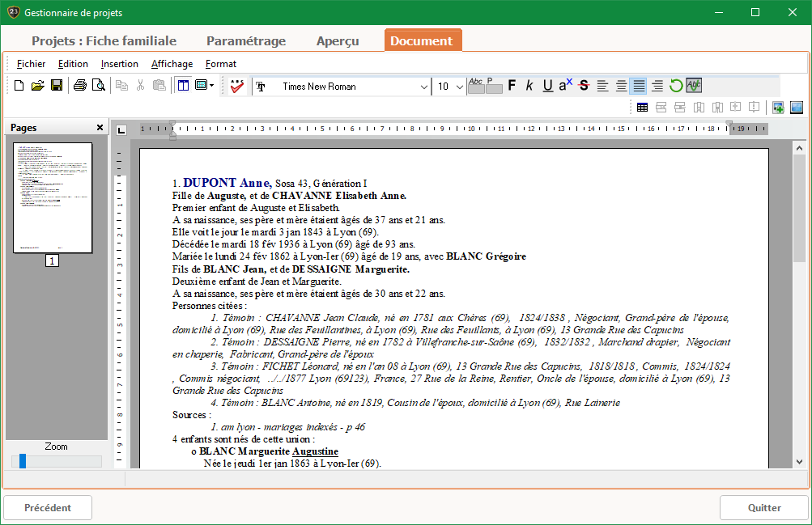812x525 pixels.
Task: Toggle bold formatting F button
Action: (x=512, y=86)
